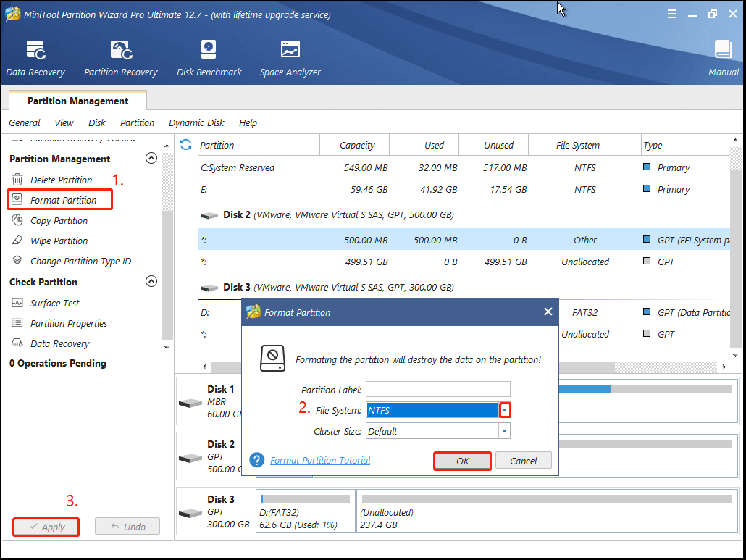This screenshot has height=560, width=746.
Task: Click partition list horizontal scroll right arrow
Action: pyautogui.click(x=724, y=367)
